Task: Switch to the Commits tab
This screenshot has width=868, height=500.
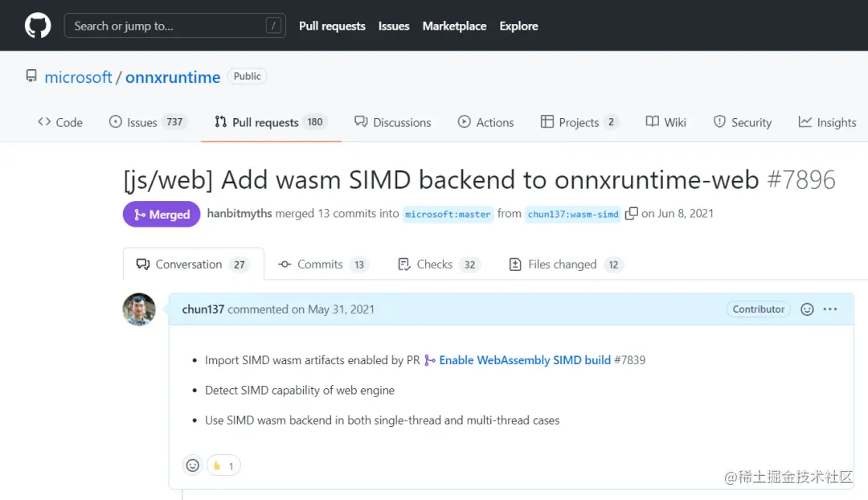Action: [323, 264]
